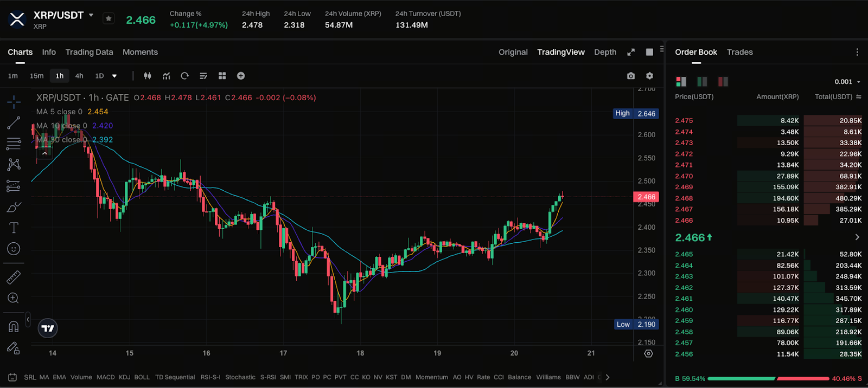Screen dimensions: 868x388
Task: Select the 1D timeframe
Action: 99,76
